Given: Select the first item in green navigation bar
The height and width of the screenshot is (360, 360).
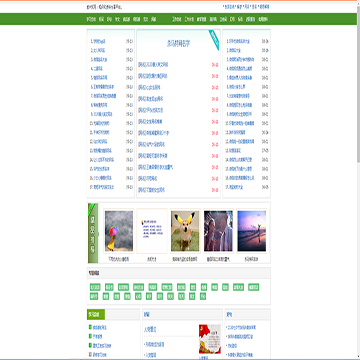Looking at the screenshot, I should (x=91, y=19).
